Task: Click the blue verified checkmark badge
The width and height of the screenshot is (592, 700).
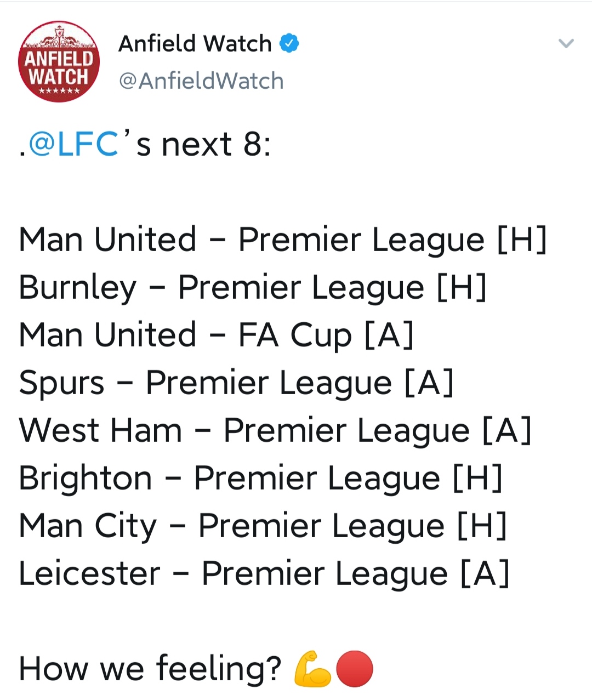Action: (x=289, y=43)
